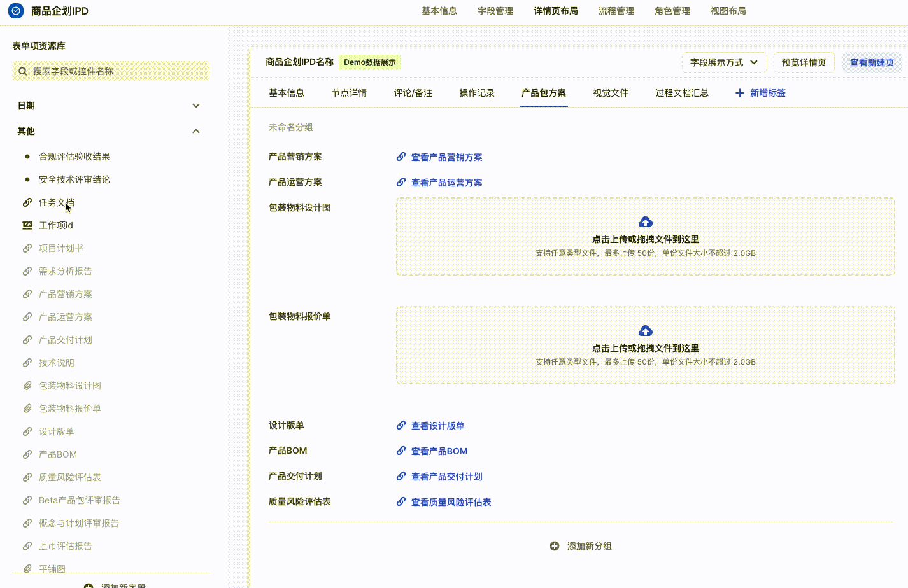
Task: Click link icon beside 查看产品BOM
Action: coord(401,451)
